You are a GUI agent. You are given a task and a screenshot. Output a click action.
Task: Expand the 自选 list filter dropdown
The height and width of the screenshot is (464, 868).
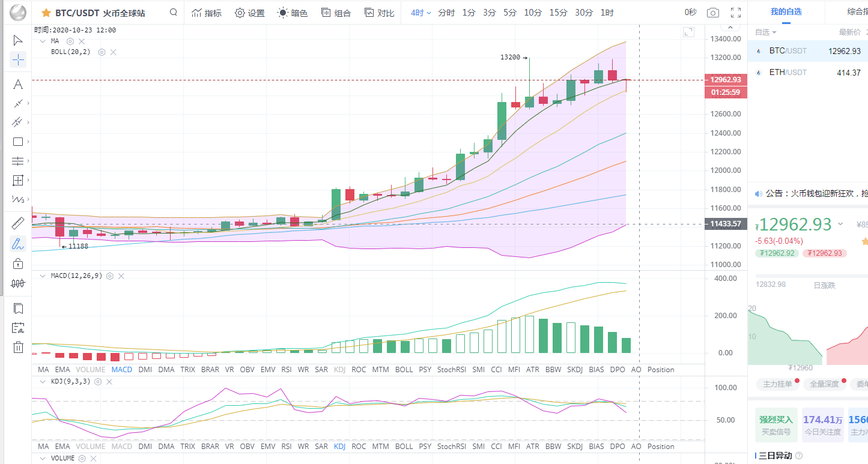pyautogui.click(x=766, y=32)
